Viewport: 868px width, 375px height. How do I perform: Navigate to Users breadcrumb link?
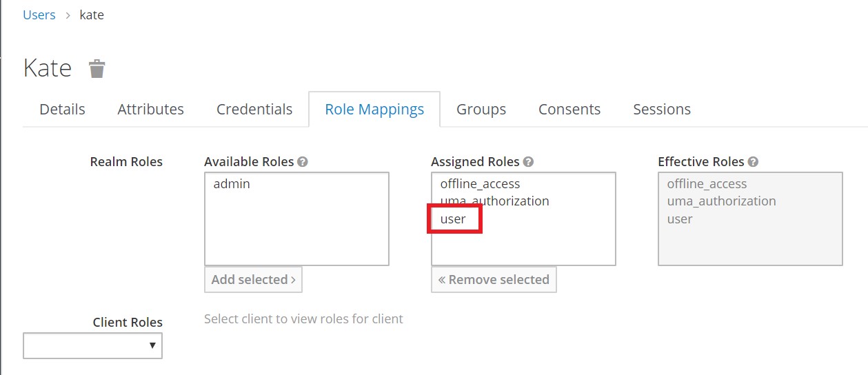click(39, 14)
